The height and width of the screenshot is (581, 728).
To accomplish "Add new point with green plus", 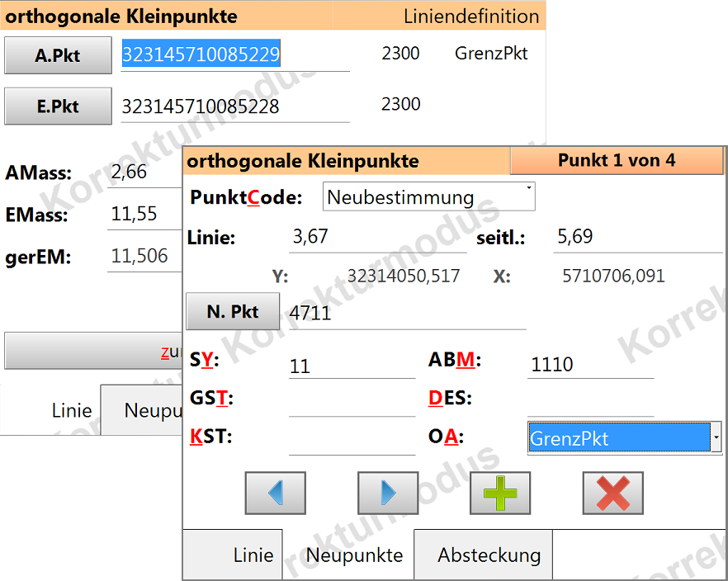I will click(500, 493).
